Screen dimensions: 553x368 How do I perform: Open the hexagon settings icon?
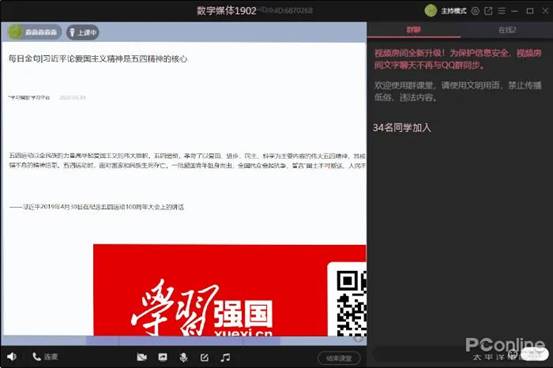point(475,11)
